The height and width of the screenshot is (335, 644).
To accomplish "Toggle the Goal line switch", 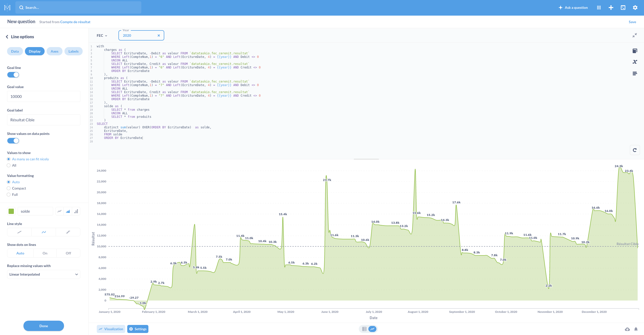I will tap(13, 75).
